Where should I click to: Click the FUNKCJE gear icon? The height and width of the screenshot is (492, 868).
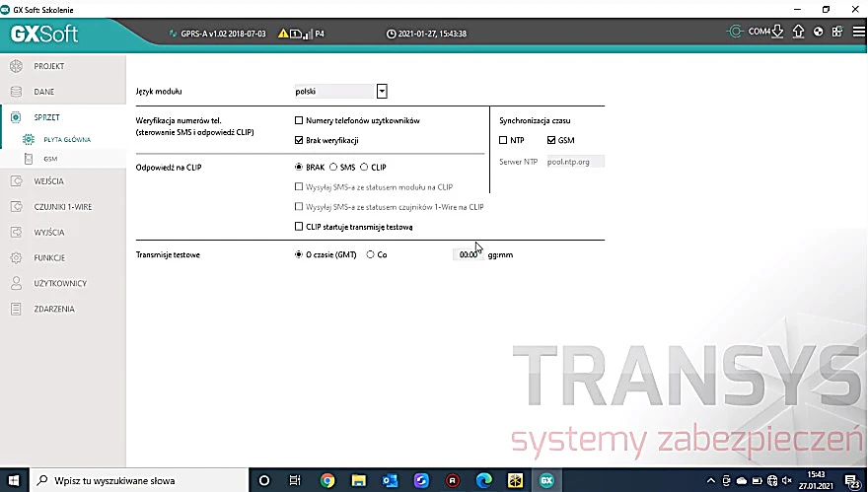[16, 257]
